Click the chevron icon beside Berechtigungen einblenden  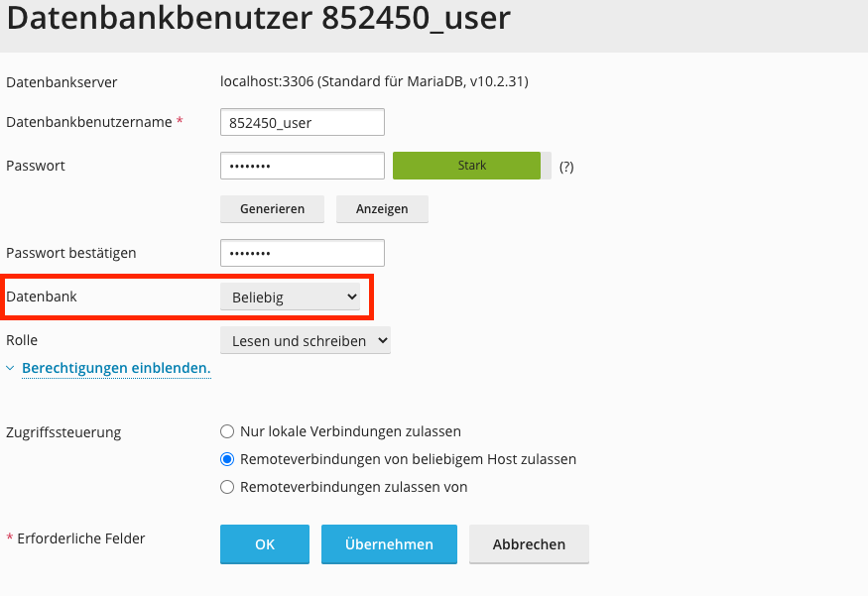pyautogui.click(x=11, y=368)
